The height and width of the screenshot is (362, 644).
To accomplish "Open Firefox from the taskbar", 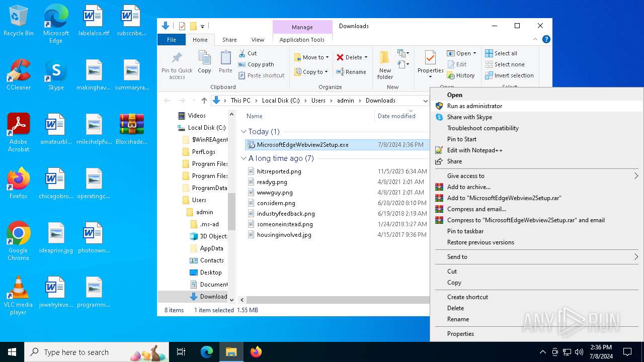I will (x=256, y=352).
